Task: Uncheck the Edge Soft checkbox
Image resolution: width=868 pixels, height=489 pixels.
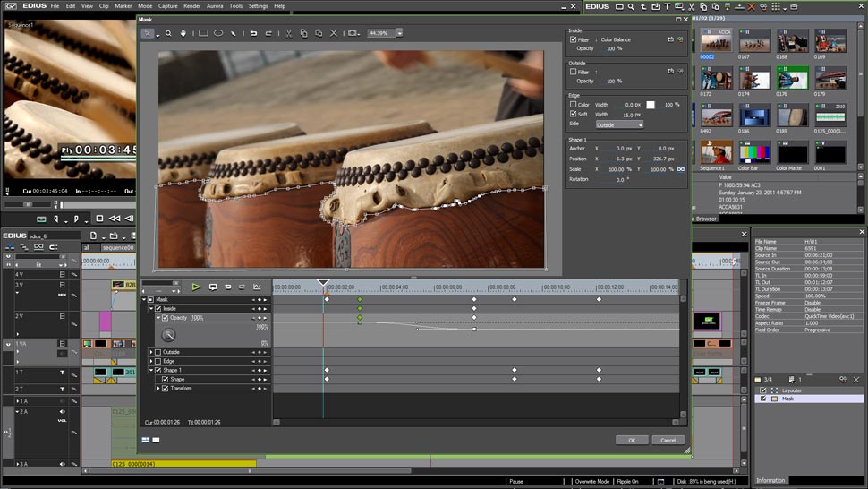Action: 573,114
